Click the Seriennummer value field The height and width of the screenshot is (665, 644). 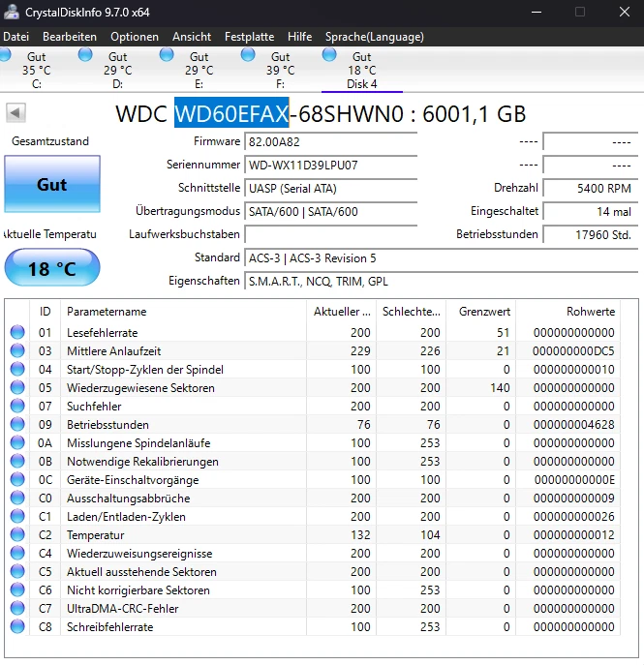(330, 166)
